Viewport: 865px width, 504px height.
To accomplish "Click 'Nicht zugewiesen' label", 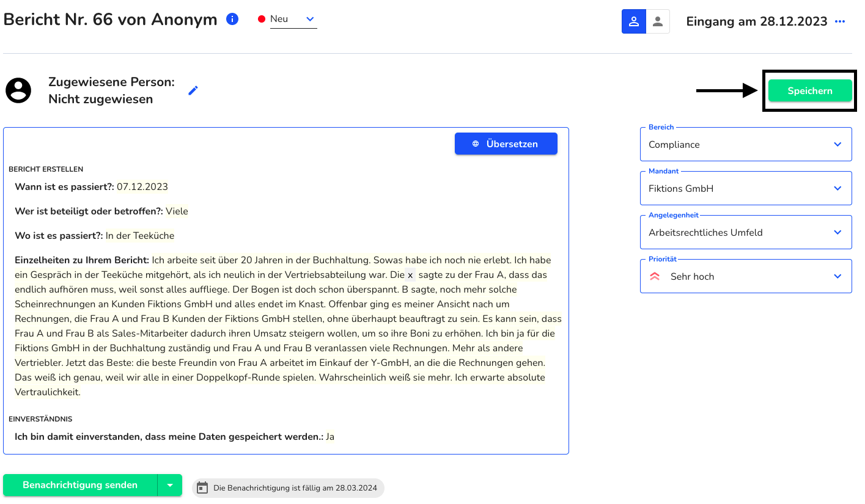I will tap(101, 99).
